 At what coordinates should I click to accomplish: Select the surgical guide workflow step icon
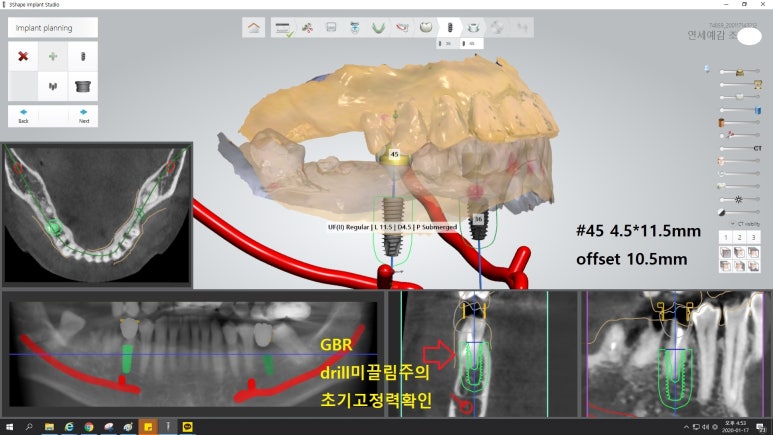point(473,27)
